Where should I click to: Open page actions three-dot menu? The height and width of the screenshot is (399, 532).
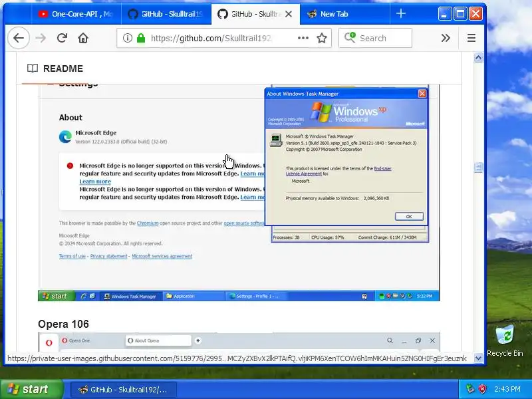point(303,38)
